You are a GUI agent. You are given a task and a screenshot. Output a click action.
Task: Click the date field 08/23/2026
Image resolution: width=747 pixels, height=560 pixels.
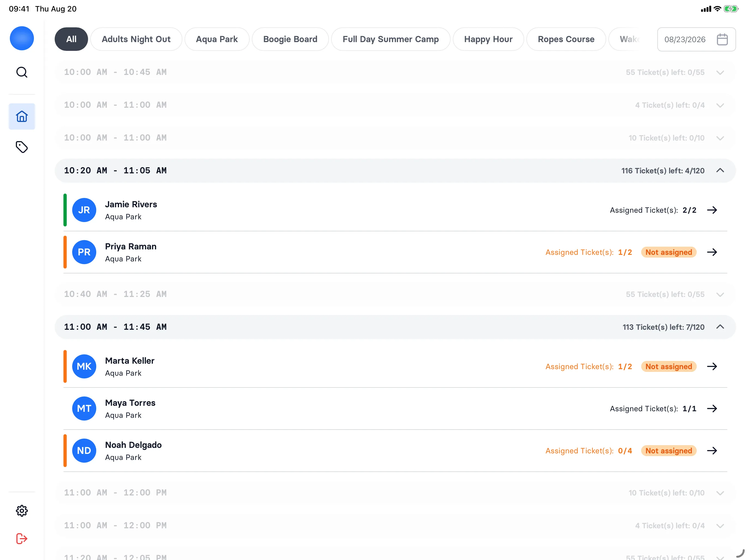[x=696, y=40]
